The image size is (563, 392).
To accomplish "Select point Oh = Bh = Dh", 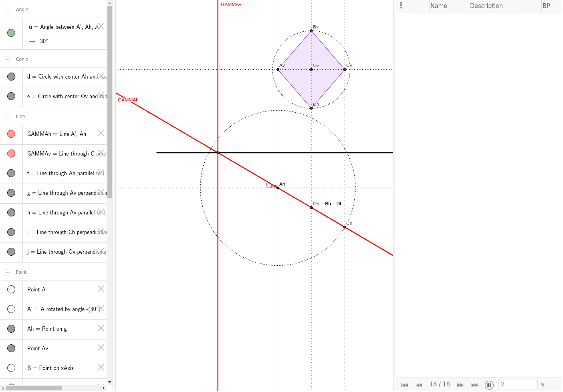I will 311,207.
